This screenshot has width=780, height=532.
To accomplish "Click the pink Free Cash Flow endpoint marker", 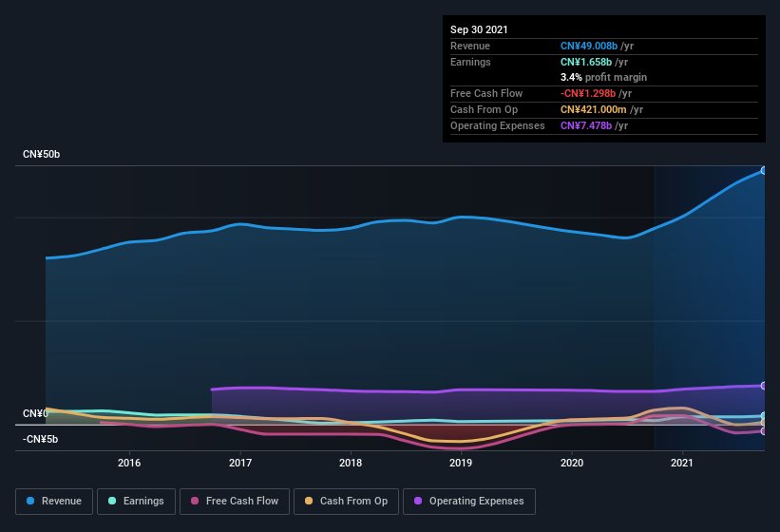I will pos(764,431).
